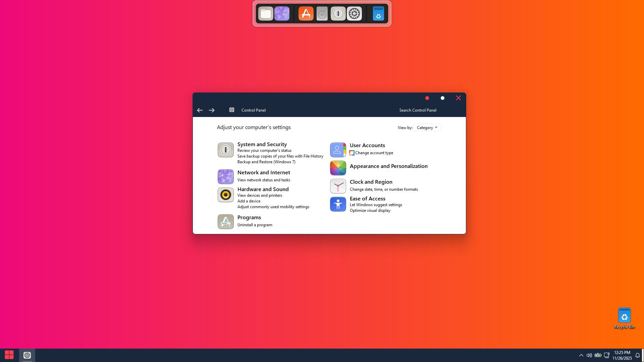This screenshot has height=362, width=644.
Task: Click the Search Control Panel field
Action: (418, 110)
